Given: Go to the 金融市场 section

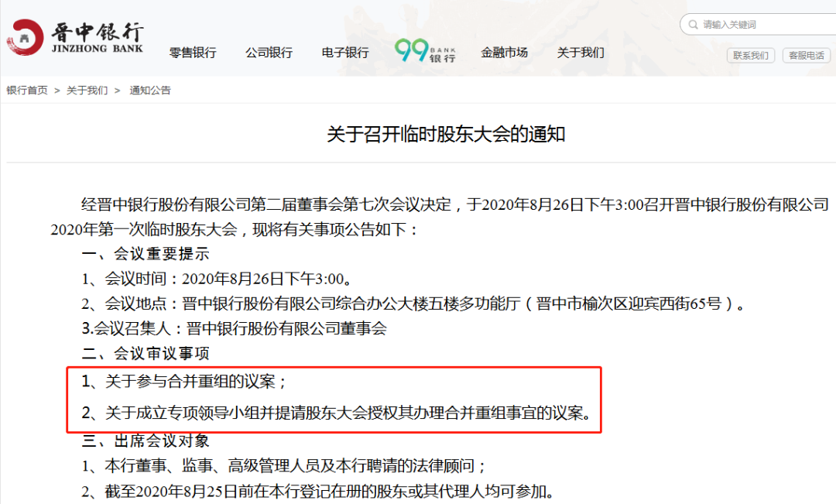Looking at the screenshot, I should click(x=504, y=53).
